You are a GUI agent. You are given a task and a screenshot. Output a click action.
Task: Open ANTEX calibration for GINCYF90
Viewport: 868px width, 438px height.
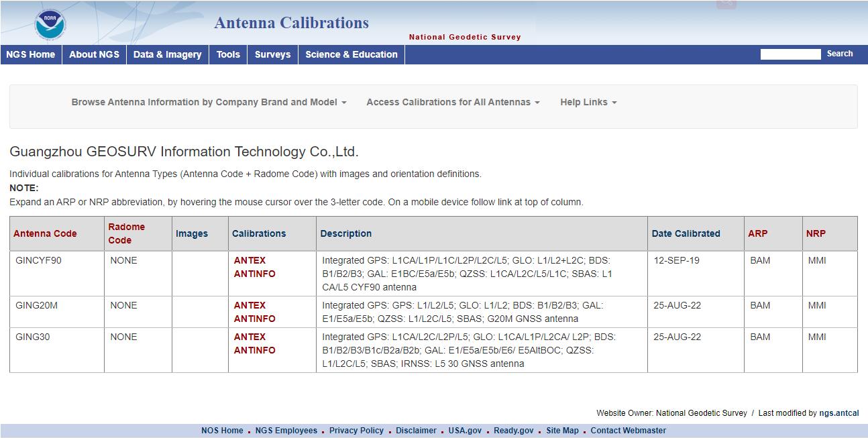pos(250,260)
